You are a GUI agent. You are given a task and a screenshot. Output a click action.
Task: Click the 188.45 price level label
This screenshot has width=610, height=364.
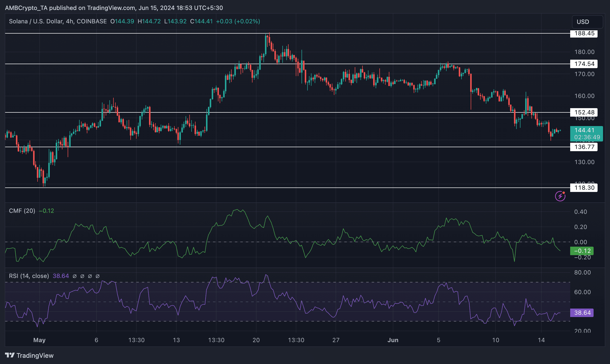tap(584, 33)
